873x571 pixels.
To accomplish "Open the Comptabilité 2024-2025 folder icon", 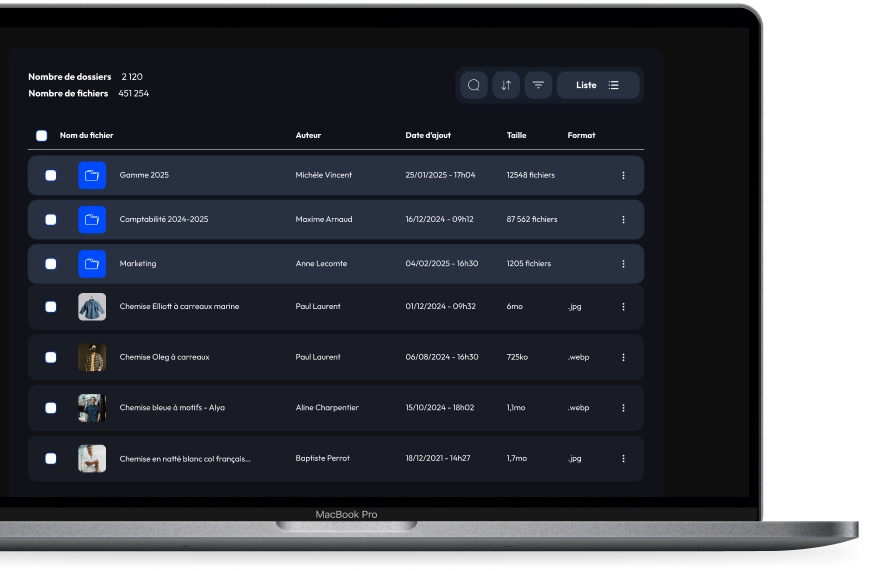I will pyautogui.click(x=92, y=220).
